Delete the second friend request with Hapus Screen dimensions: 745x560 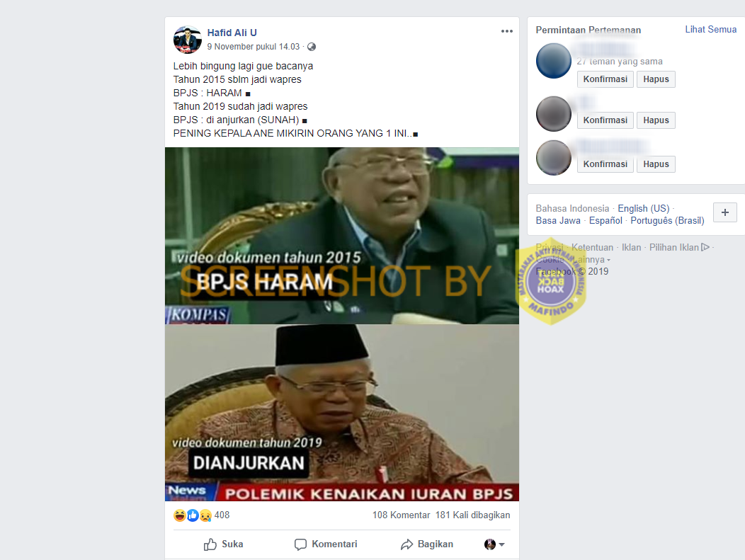656,120
